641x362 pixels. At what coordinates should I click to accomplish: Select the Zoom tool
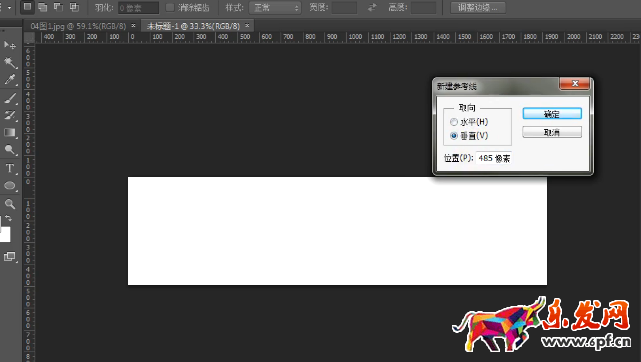(x=10, y=203)
